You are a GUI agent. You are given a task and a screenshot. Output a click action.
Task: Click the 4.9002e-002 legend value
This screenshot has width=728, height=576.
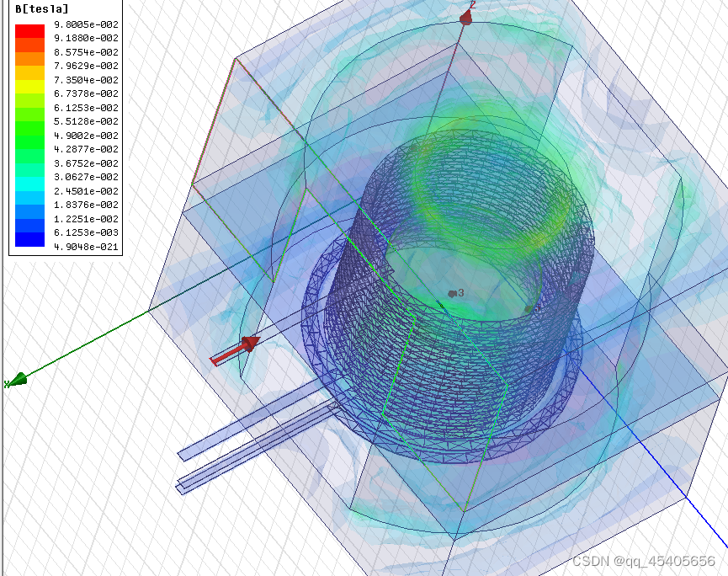pos(86,136)
